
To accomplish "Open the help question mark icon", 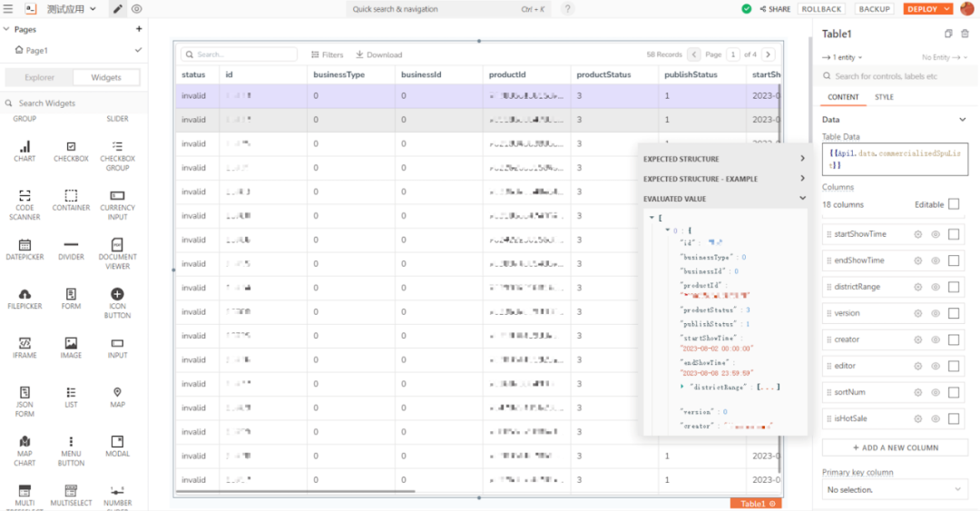I will [x=567, y=9].
